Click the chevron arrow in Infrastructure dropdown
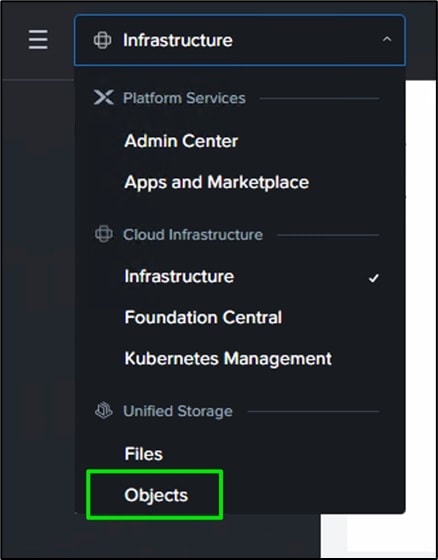The image size is (438, 560). pyautogui.click(x=387, y=40)
